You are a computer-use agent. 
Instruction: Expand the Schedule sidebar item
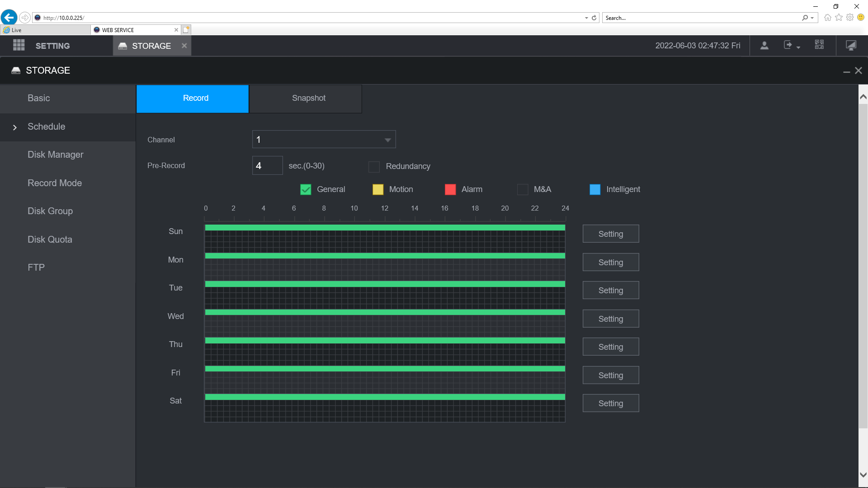pos(68,127)
